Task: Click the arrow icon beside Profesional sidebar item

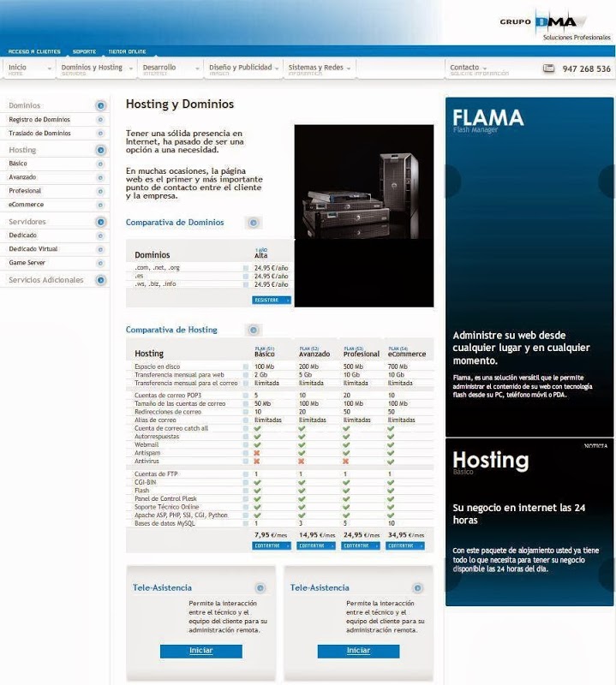Action: (x=100, y=191)
